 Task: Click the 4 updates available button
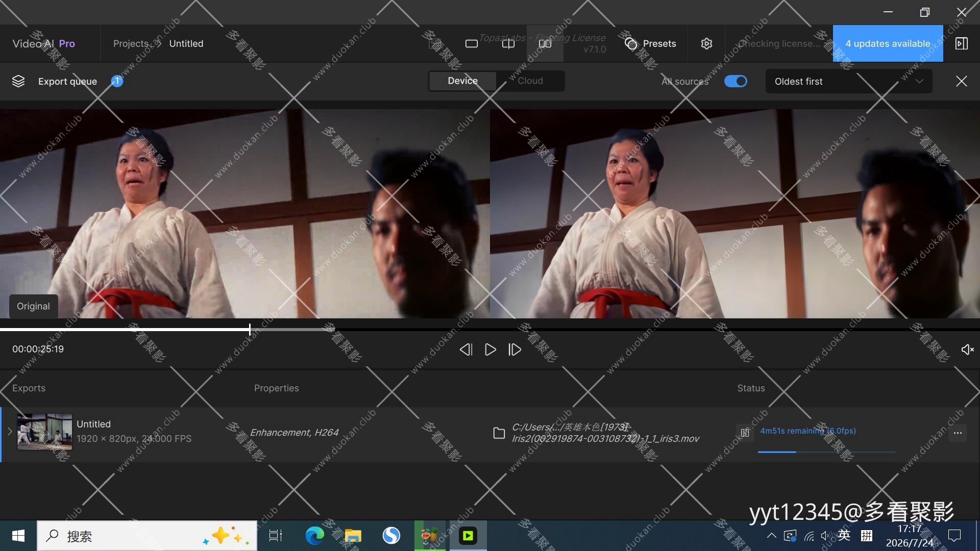point(888,44)
